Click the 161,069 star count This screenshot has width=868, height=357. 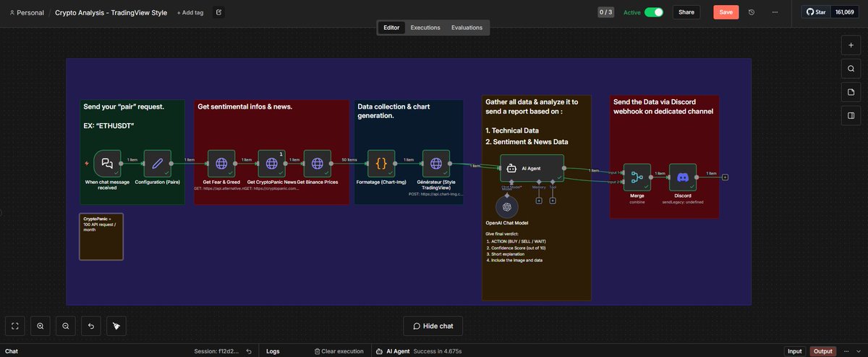coord(844,12)
